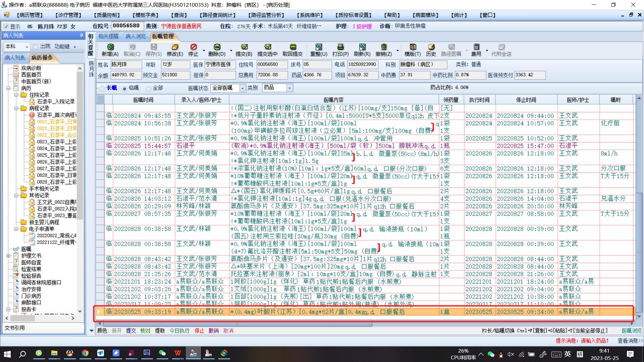
Task: Open the 医嘱状态 dropdown
Action: 242,88
